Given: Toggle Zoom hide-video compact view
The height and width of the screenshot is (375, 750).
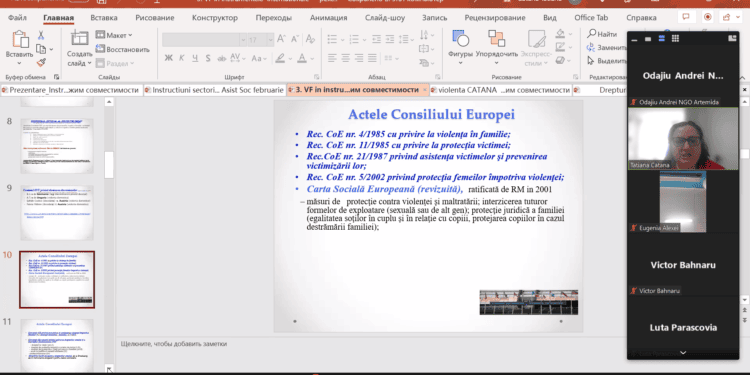Looking at the screenshot, I should pos(648,39).
